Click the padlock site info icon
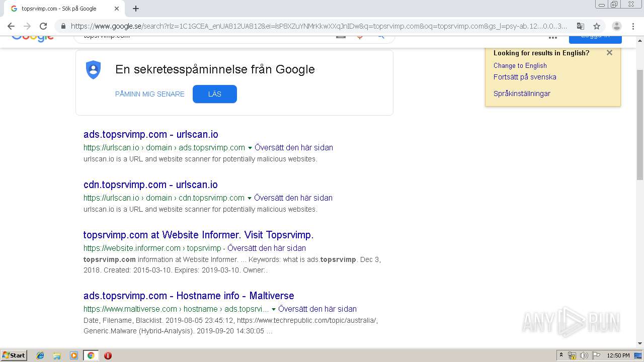The image size is (644, 362). 63,26
